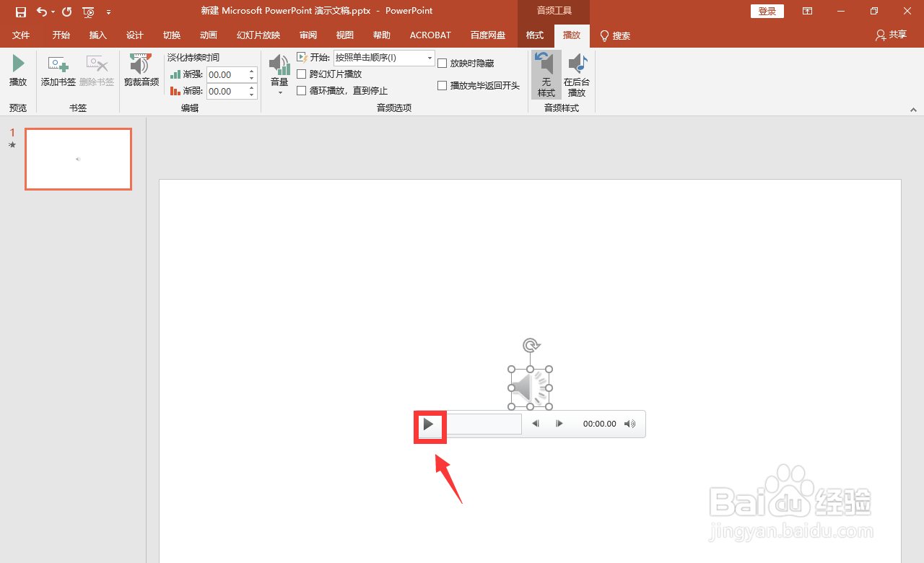
Task: Select No Style (无样式) audio style
Action: (546, 74)
